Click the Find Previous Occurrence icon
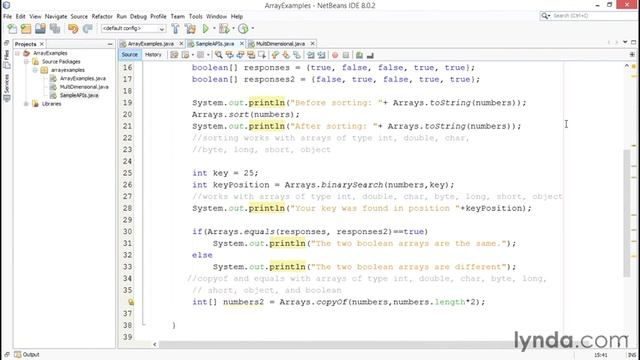Image resolution: width=640 pixels, height=360 pixels. pos(229,55)
